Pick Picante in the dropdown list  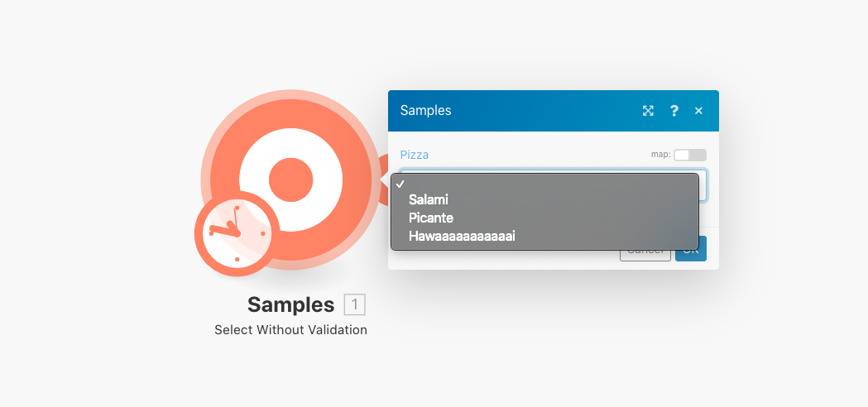coord(431,218)
